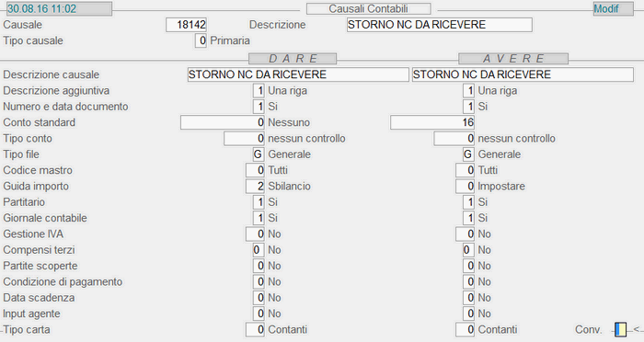Click the Tipo causale field

click(201, 40)
